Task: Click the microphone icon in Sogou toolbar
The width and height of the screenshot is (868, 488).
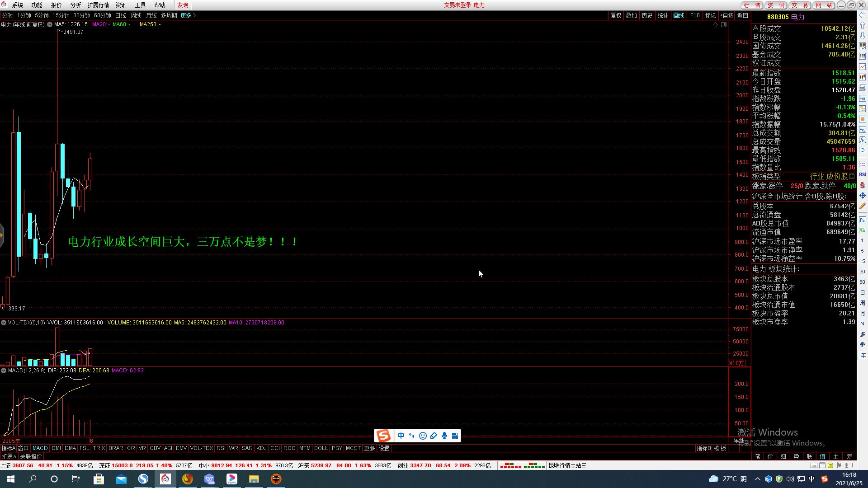Action: pos(444,436)
